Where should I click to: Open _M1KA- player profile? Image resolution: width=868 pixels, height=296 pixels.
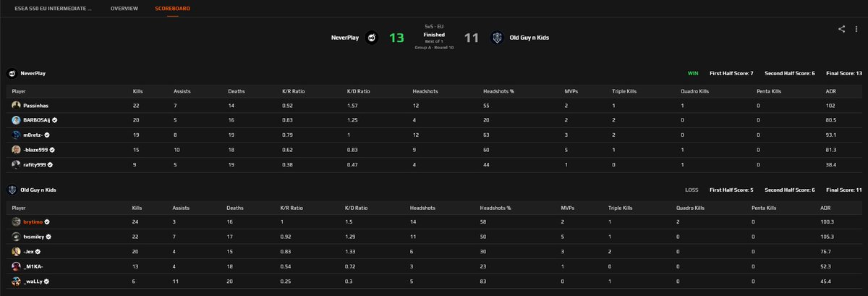coord(33,266)
